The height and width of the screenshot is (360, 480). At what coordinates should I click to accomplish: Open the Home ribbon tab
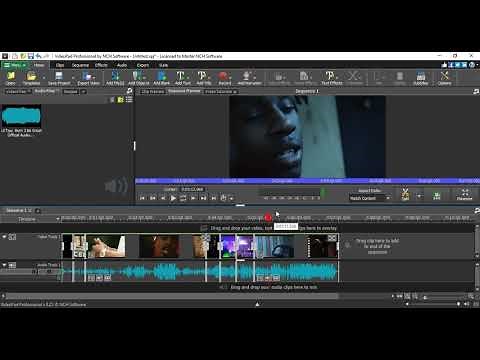point(39,65)
